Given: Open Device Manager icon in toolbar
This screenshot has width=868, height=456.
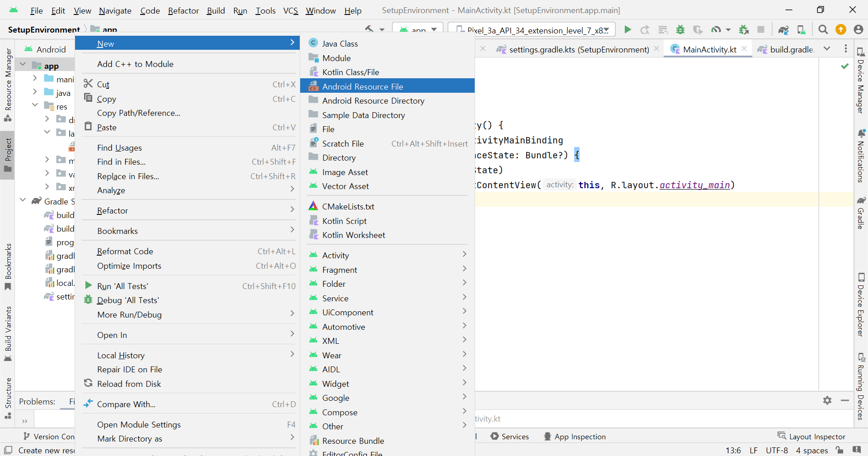Looking at the screenshot, I should coord(802,30).
